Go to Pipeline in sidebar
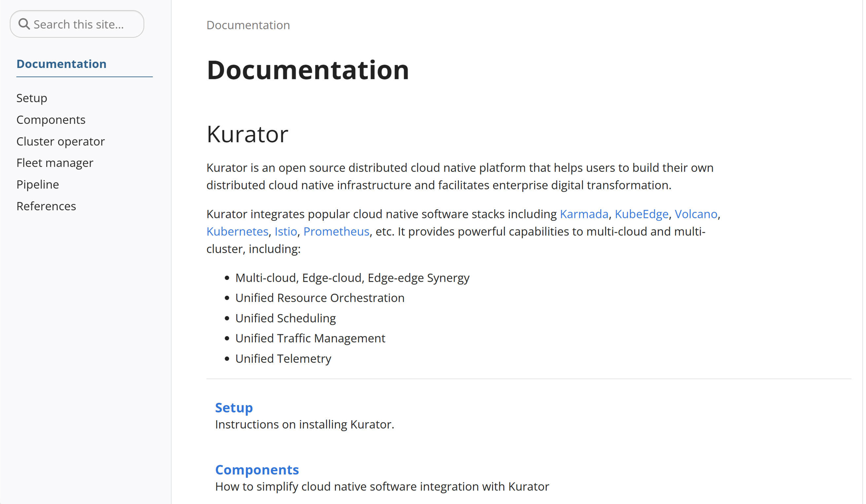Image resolution: width=866 pixels, height=504 pixels. tap(38, 184)
